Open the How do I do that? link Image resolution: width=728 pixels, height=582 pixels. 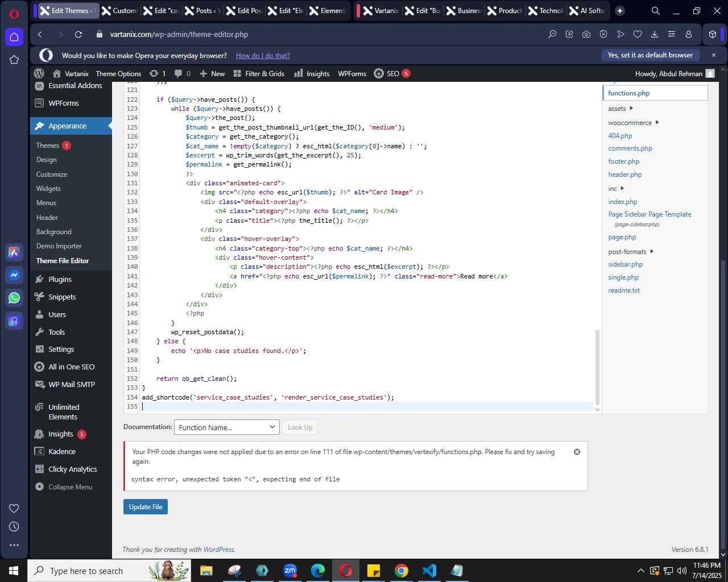coord(263,56)
